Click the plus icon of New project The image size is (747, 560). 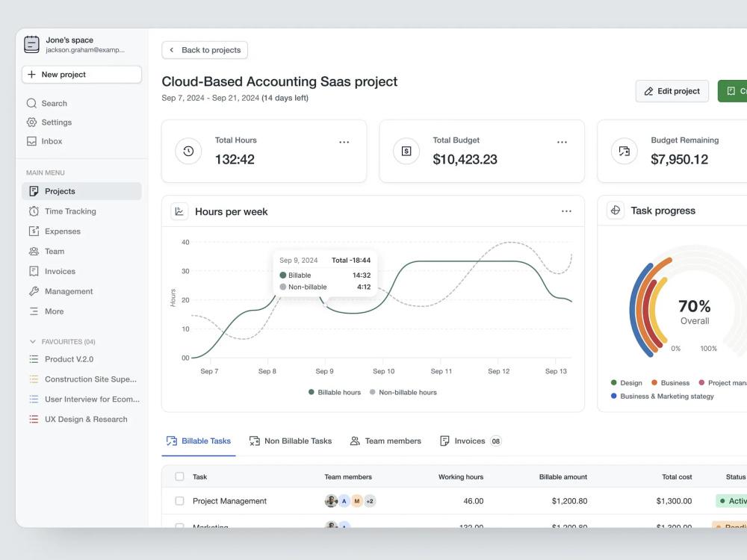tap(32, 74)
